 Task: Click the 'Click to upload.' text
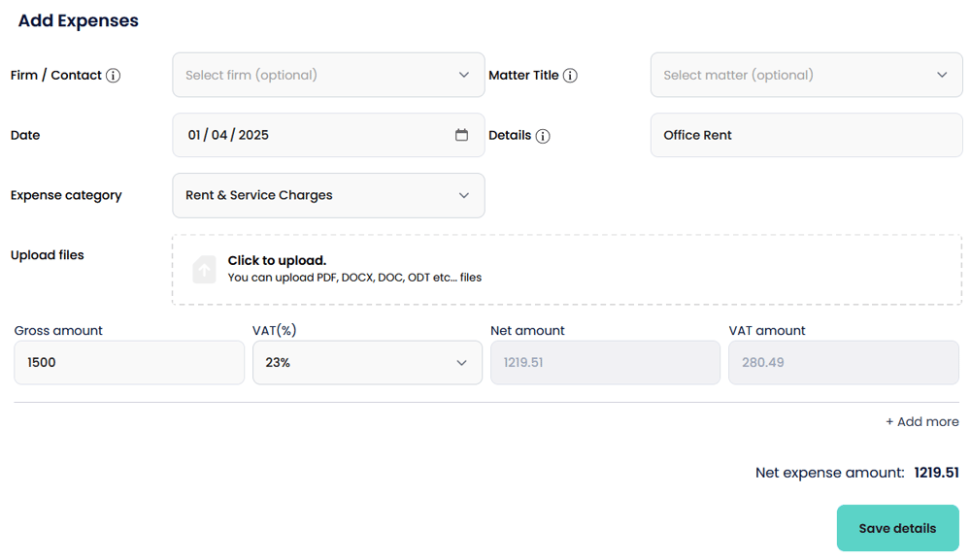pyautogui.click(x=277, y=260)
